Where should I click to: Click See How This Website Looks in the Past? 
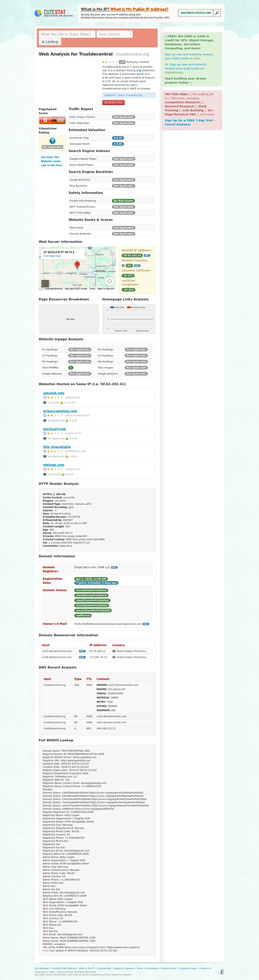tap(51, 161)
